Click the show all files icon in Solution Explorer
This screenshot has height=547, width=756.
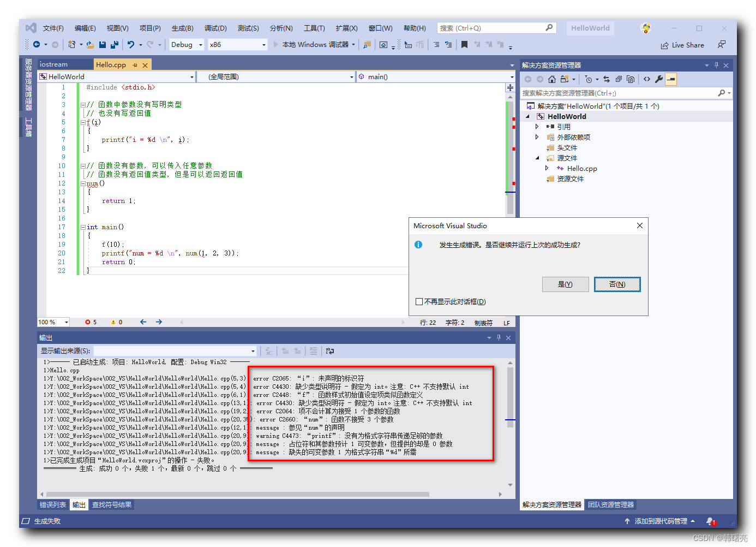click(x=631, y=79)
